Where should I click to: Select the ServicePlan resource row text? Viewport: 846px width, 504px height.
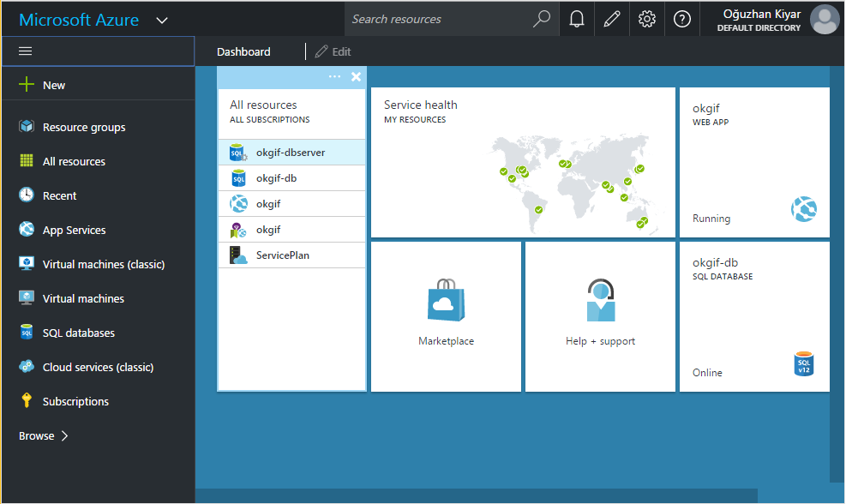click(283, 255)
